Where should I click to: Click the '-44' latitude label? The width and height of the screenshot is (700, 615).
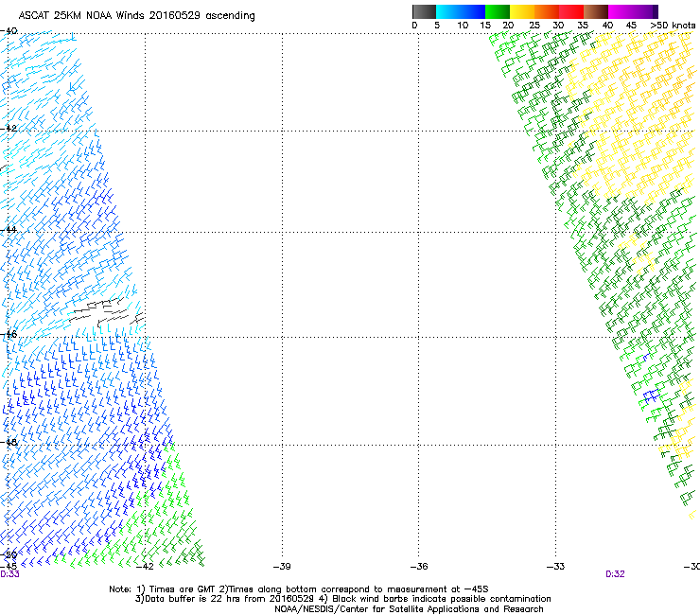click(9, 230)
